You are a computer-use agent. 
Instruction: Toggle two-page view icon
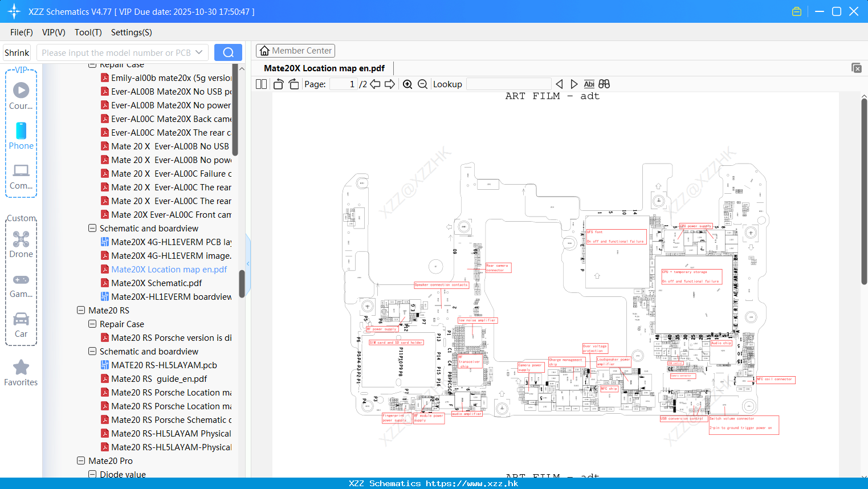point(261,84)
